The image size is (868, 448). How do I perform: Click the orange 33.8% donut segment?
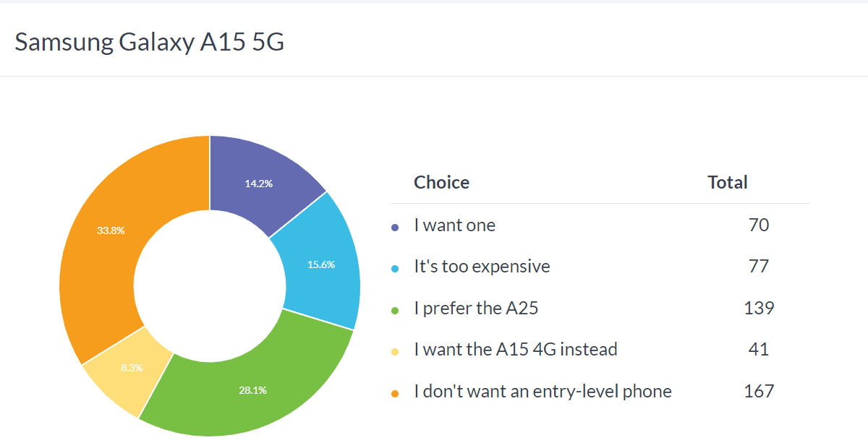tap(112, 231)
